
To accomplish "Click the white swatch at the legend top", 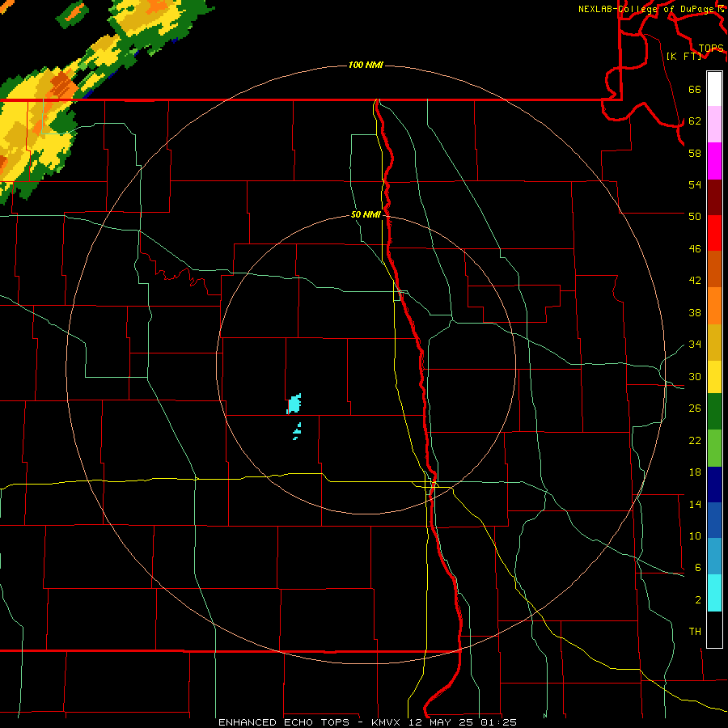I will click(x=714, y=89).
